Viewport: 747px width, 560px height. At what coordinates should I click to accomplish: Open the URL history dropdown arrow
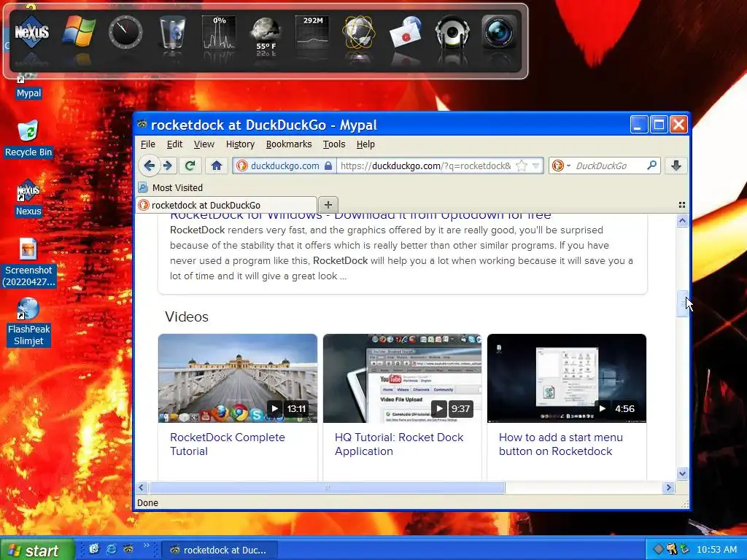click(x=536, y=166)
